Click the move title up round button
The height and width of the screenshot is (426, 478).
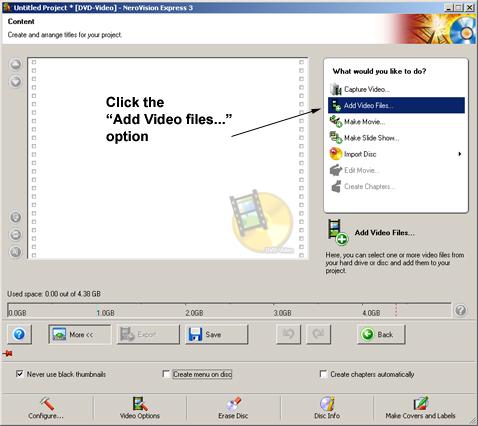pyautogui.click(x=16, y=64)
